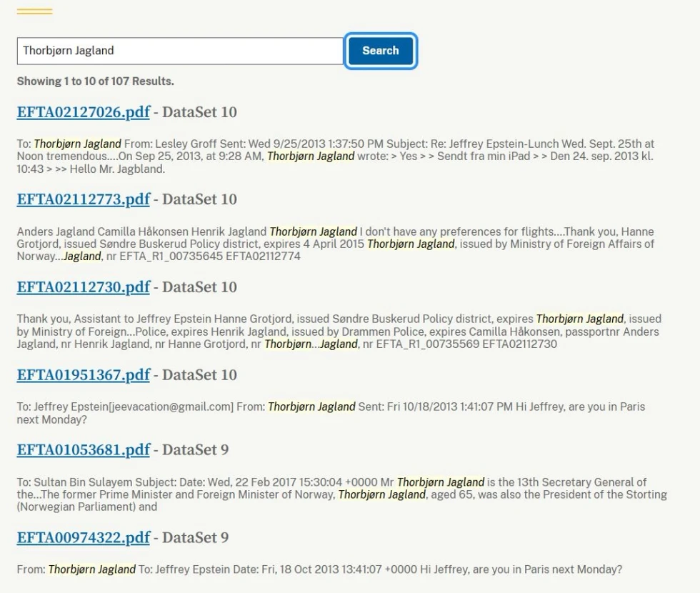
Task: Open the EFTA01053681.pdf result link
Action: (x=83, y=450)
